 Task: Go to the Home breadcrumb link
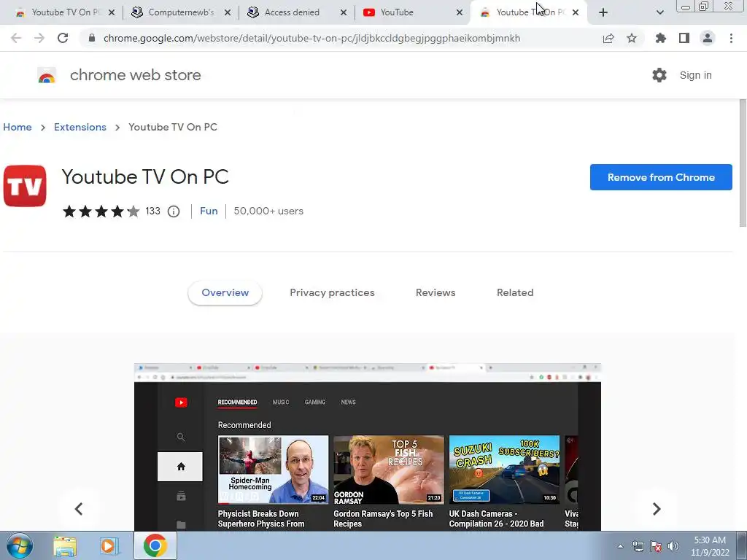pos(18,127)
